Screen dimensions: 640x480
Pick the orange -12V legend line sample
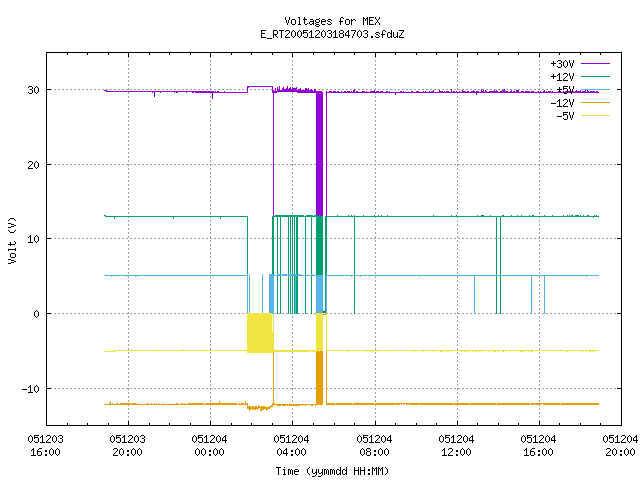[595, 102]
